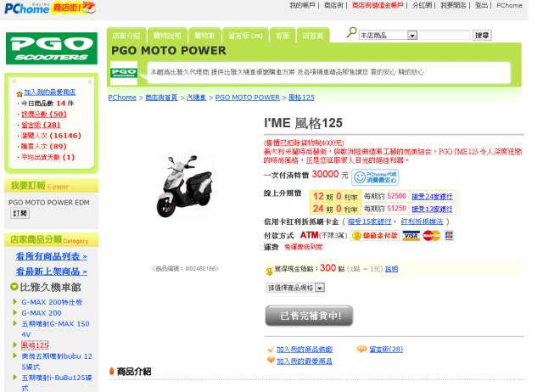This screenshot has height=392, width=543.
Task: View the scooter product image
Action: tap(185, 187)
